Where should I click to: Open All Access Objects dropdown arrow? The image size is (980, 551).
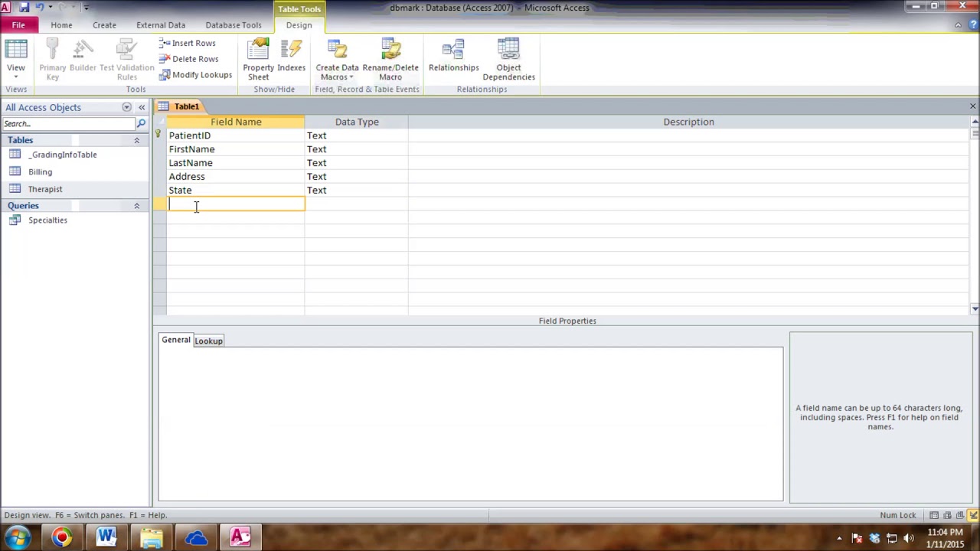(x=126, y=107)
